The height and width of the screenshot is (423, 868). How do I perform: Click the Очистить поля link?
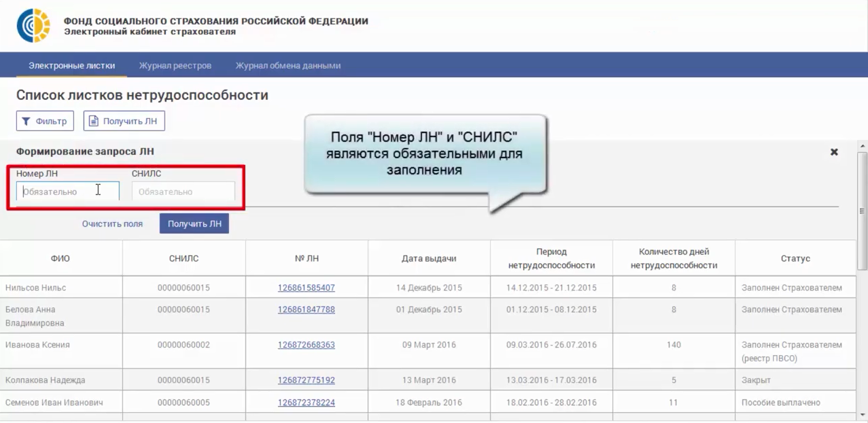tap(112, 223)
